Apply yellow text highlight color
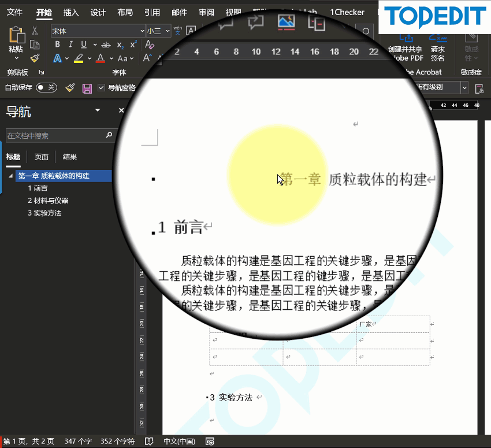491x448 pixels. (79, 58)
